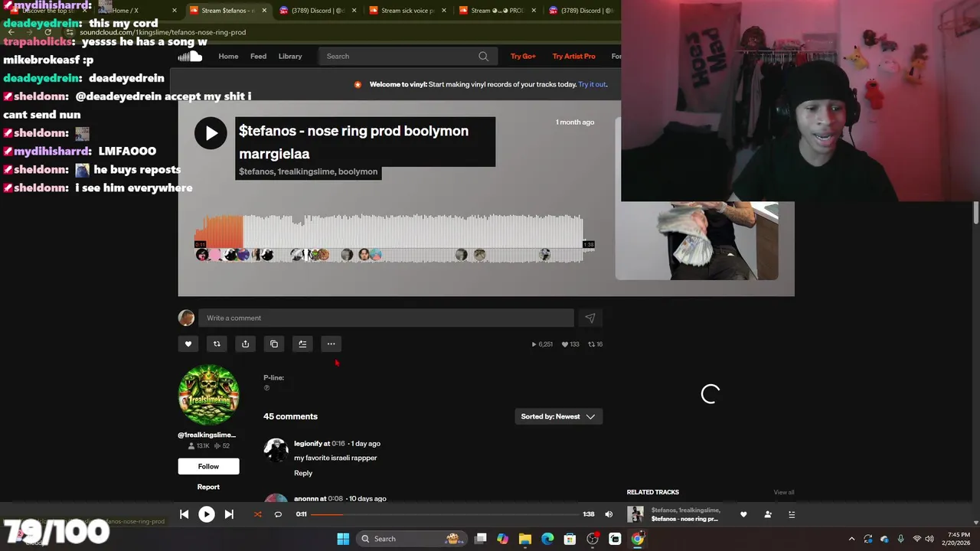This screenshot has width=980, height=551.
Task: Open the @1realkingslime profile name link
Action: coord(207,435)
